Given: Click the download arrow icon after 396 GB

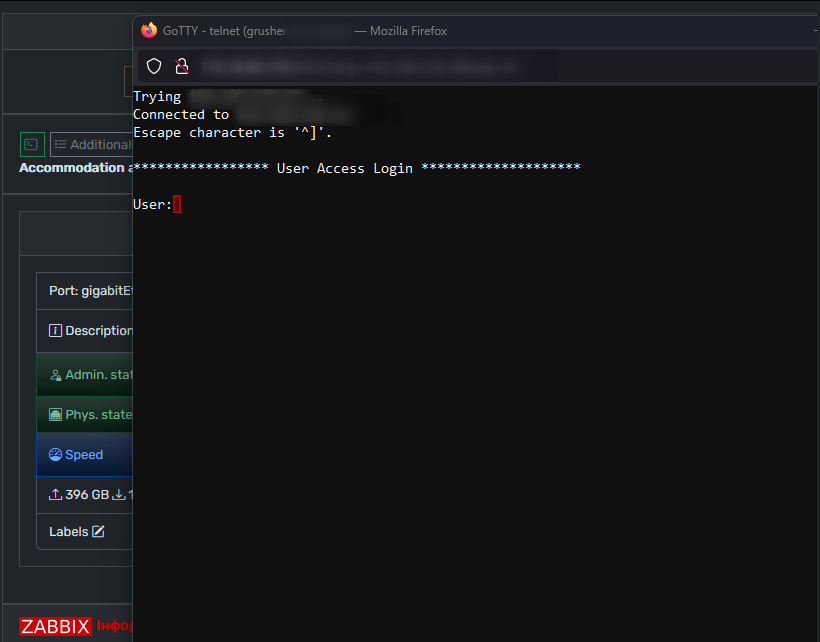Looking at the screenshot, I should pyautogui.click(x=119, y=494).
